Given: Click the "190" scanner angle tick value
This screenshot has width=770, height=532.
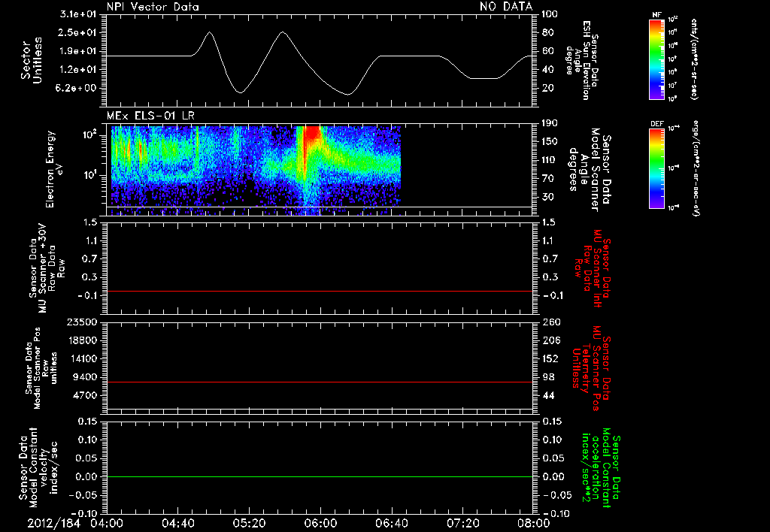Looking at the screenshot, I should [x=550, y=123].
